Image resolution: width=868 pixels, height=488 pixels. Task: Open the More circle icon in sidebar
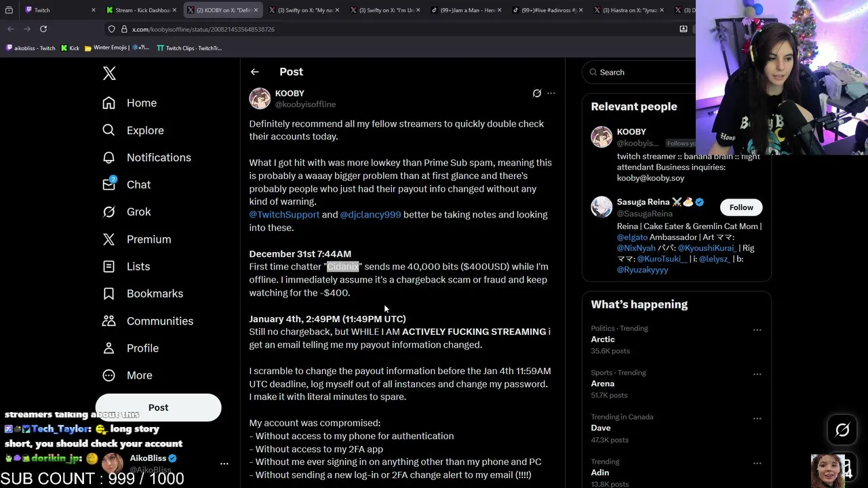coord(108,375)
